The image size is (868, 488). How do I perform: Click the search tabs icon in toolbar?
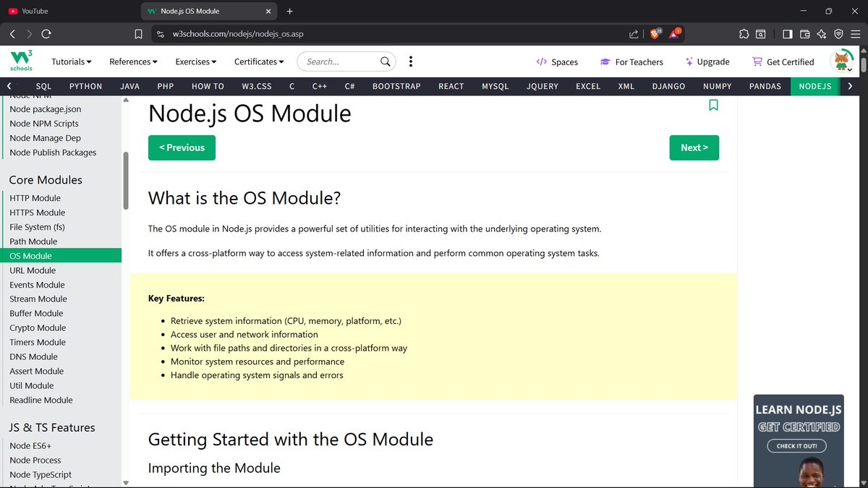coord(761,34)
